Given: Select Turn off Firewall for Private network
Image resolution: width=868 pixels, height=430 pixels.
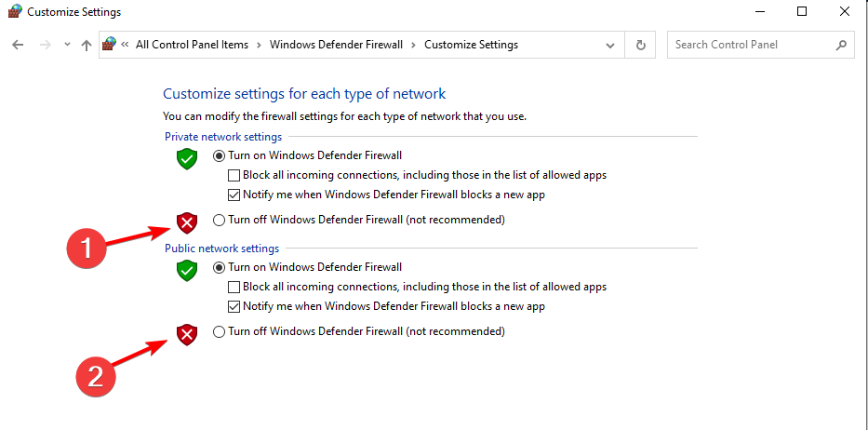Looking at the screenshot, I should pos(219,220).
